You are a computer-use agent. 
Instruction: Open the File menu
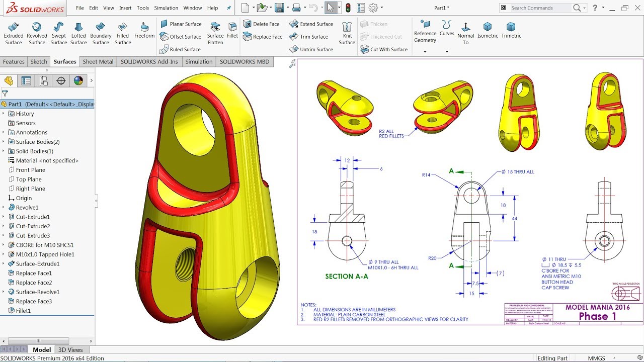pos(80,8)
